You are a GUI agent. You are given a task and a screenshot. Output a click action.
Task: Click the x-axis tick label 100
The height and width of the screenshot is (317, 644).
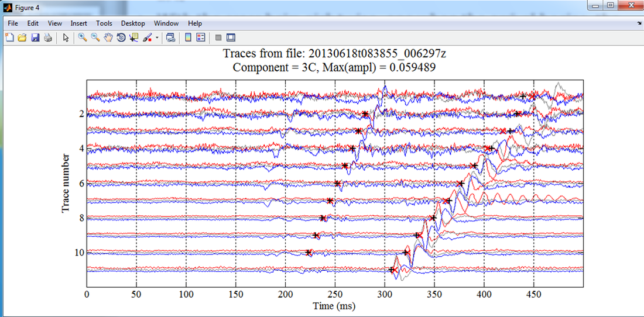pos(186,294)
